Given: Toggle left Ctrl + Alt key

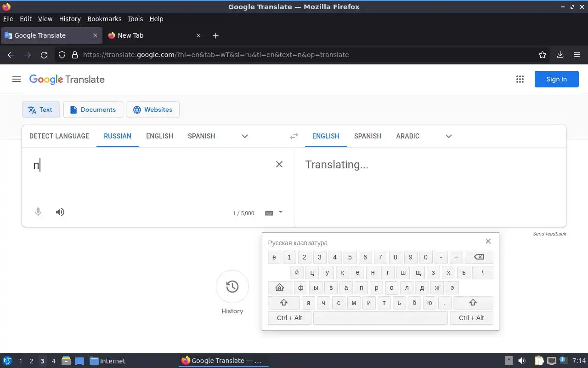Looking at the screenshot, I should click(289, 318).
